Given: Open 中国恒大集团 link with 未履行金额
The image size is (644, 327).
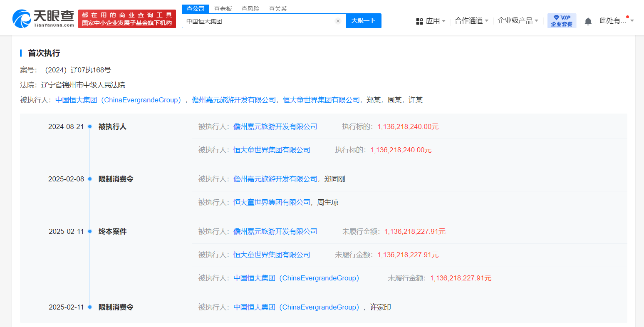Looking at the screenshot, I should pyautogui.click(x=296, y=278).
